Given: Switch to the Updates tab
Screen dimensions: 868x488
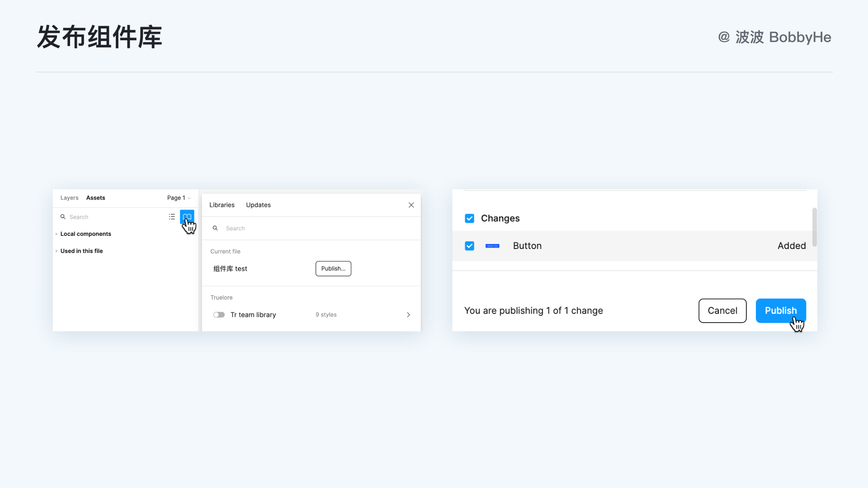Looking at the screenshot, I should tap(258, 205).
